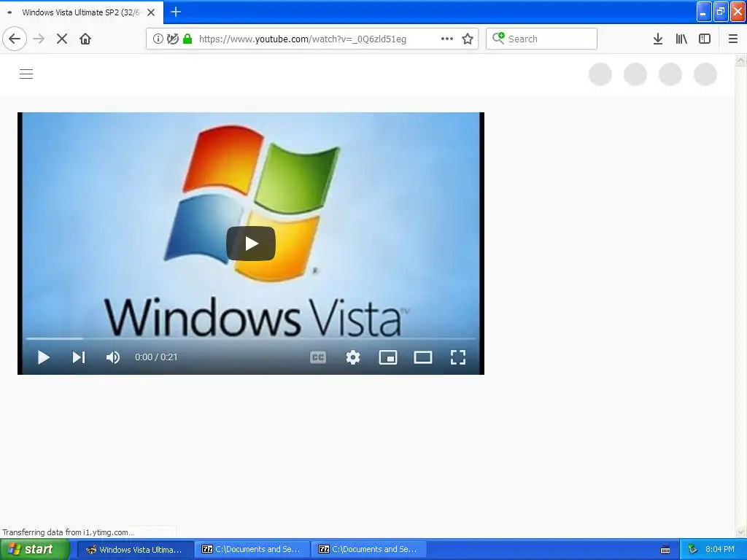Go back to the previous page
Viewport: 747px width, 560px height.
click(15, 39)
